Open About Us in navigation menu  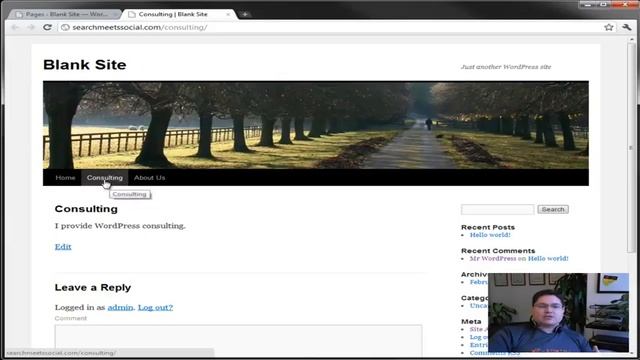[149, 178]
